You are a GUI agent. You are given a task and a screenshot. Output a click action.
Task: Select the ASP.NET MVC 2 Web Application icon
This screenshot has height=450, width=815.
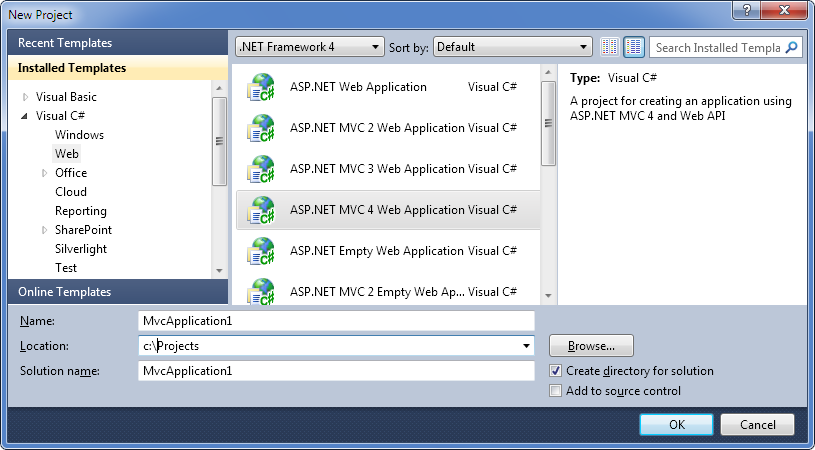pos(262,128)
